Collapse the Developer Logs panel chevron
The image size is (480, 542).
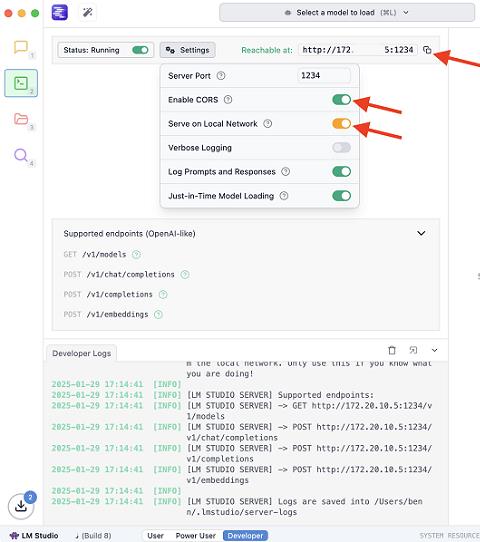pyautogui.click(x=434, y=350)
